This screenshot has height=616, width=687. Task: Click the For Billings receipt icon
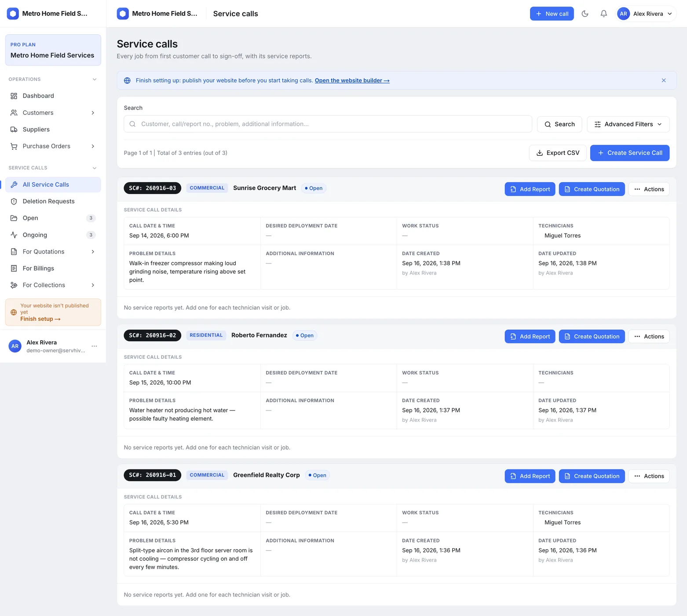14,268
